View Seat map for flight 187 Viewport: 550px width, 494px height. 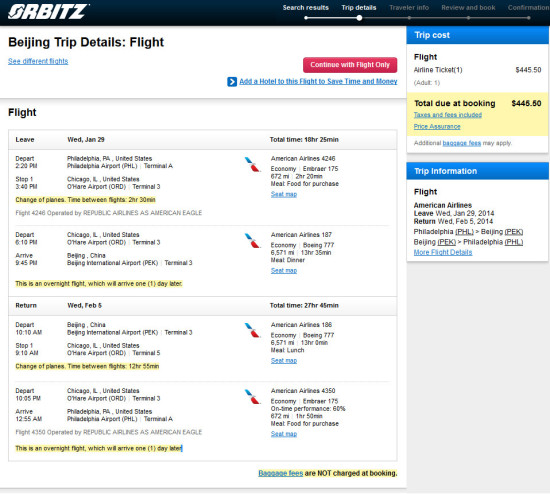[284, 271]
